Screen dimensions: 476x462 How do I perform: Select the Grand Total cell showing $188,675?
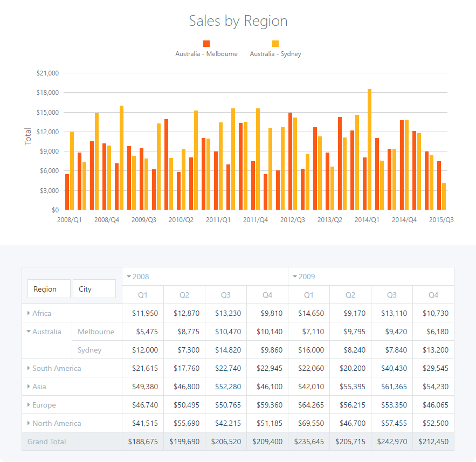(143, 442)
